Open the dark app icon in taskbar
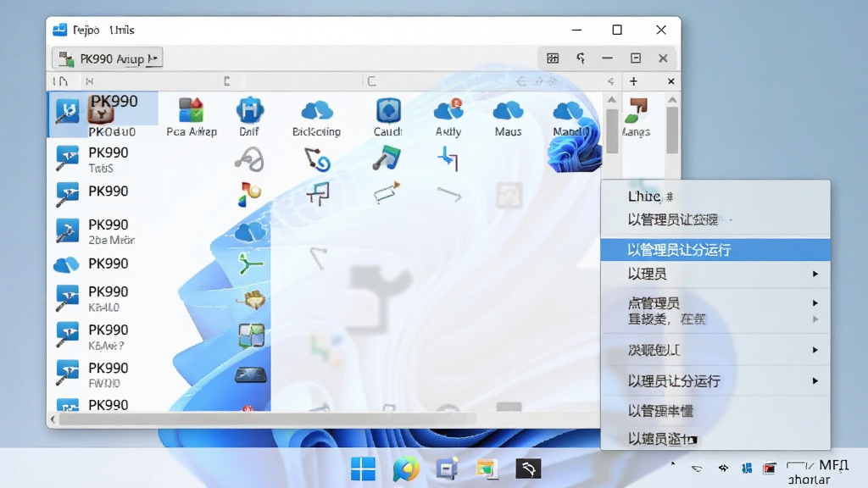 [x=528, y=469]
